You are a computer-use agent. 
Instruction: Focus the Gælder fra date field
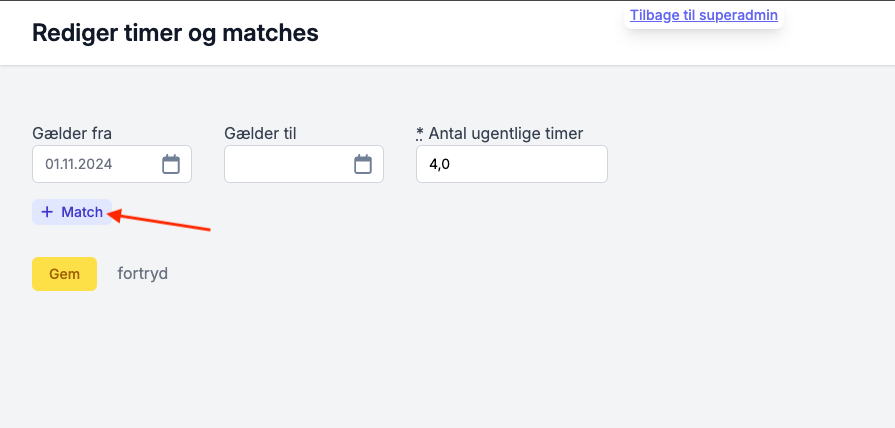(112, 164)
